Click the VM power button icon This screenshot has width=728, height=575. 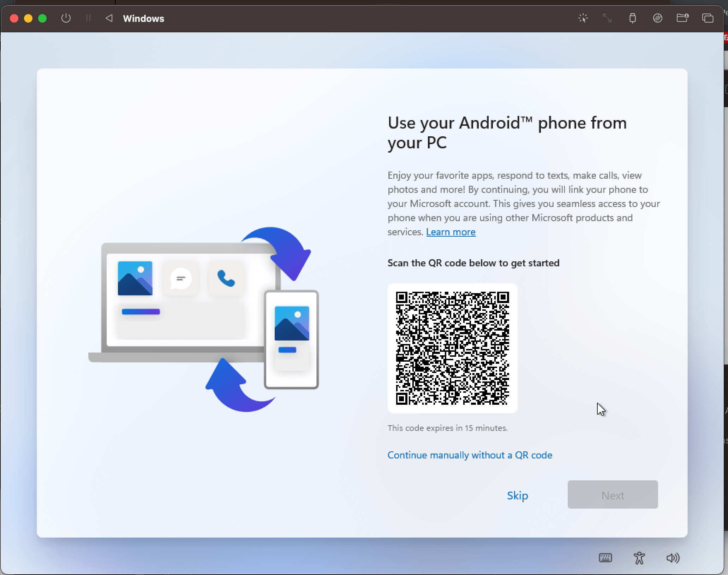[66, 18]
